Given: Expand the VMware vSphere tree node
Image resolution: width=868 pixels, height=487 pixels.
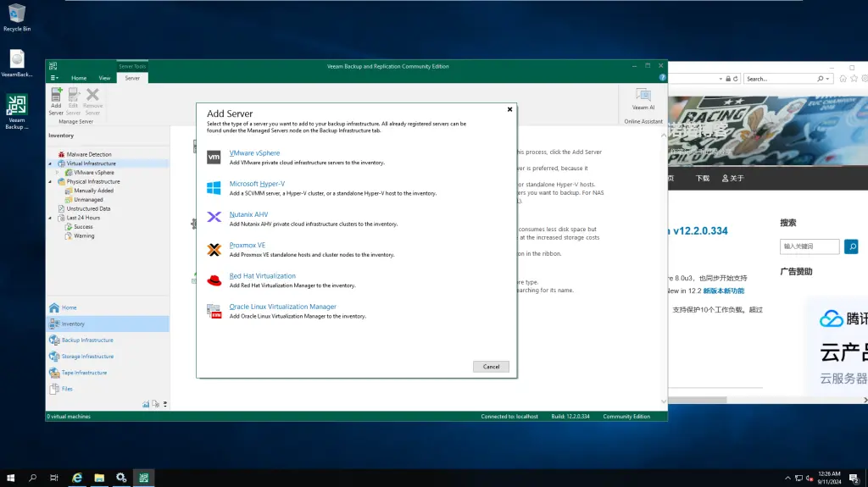Looking at the screenshot, I should tap(58, 173).
